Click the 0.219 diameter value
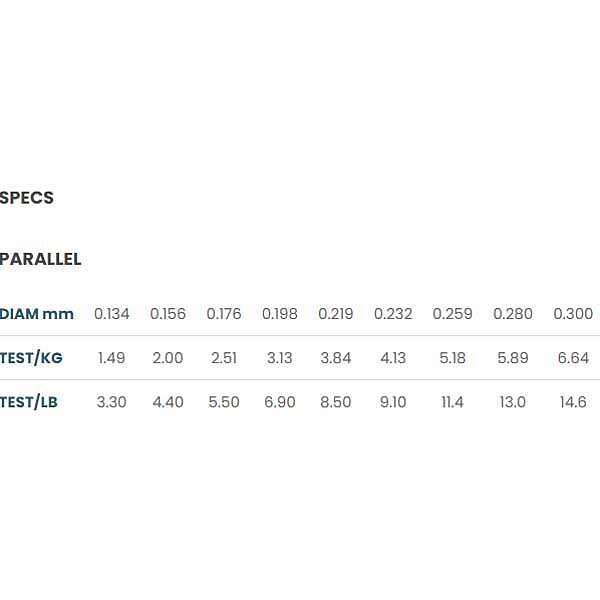The width and height of the screenshot is (600, 600). click(336, 314)
